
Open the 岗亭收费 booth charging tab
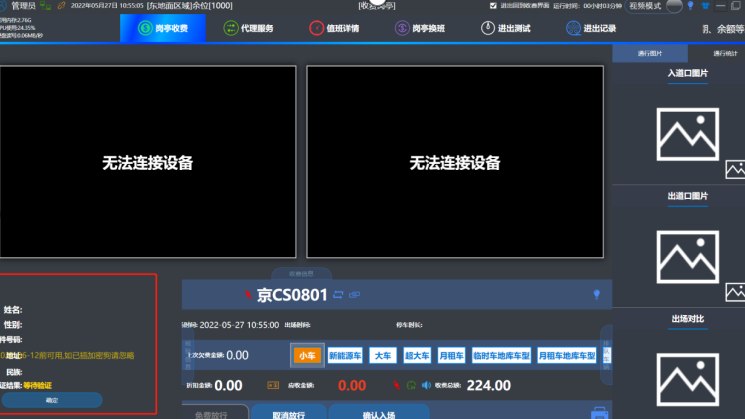[x=162, y=28]
